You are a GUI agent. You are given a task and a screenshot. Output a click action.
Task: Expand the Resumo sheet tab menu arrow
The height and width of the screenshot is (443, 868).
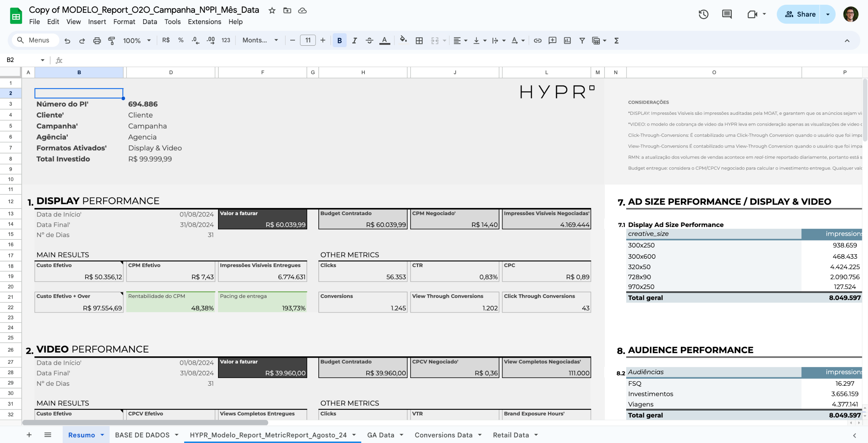tap(102, 435)
